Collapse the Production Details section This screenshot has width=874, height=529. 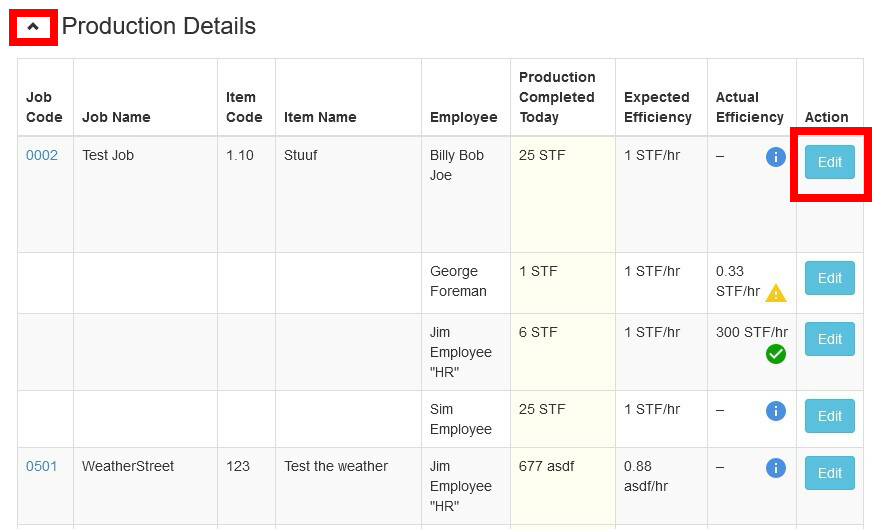click(x=33, y=27)
